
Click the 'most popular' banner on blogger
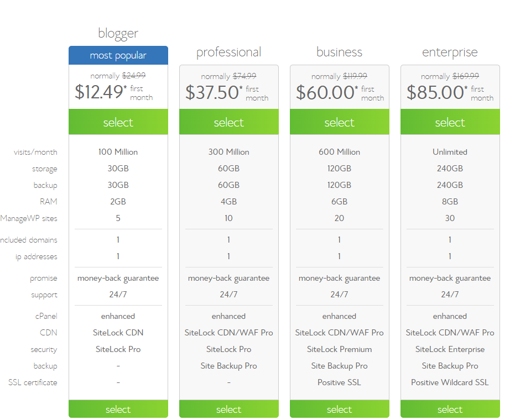pyautogui.click(x=118, y=55)
